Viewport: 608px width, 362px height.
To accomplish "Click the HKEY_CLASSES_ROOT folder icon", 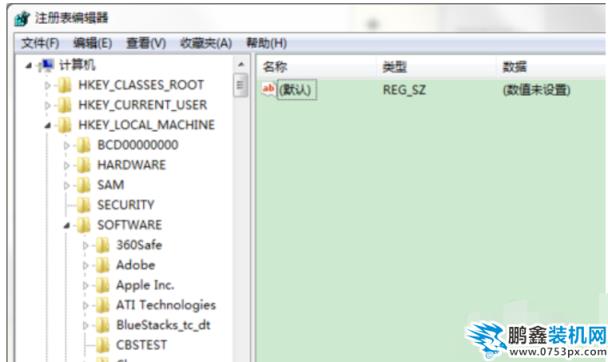I will pyautogui.click(x=64, y=85).
